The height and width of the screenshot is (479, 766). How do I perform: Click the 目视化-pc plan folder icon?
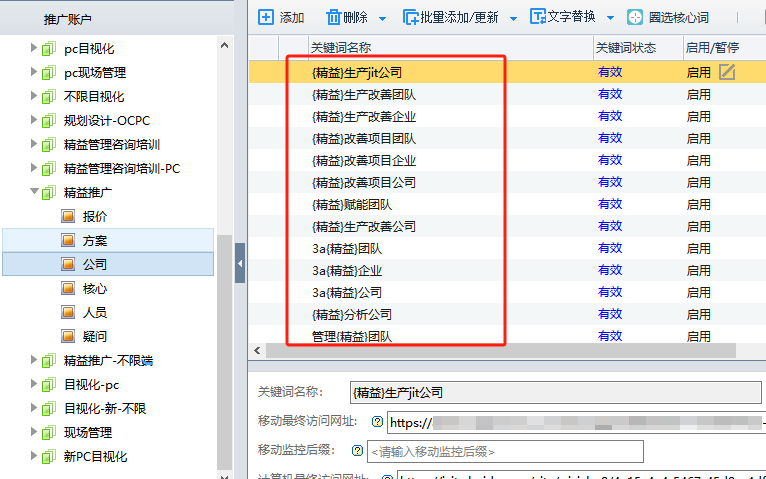click(48, 385)
